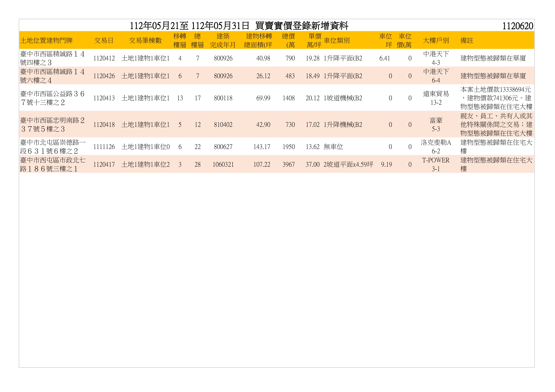The width and height of the screenshot is (555, 392).
Task: Click the 交易日 column header
Action: point(104,40)
